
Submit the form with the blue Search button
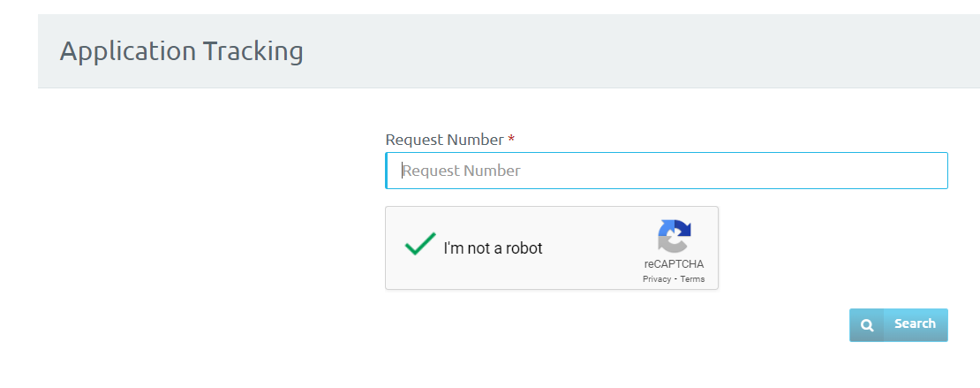tap(898, 324)
